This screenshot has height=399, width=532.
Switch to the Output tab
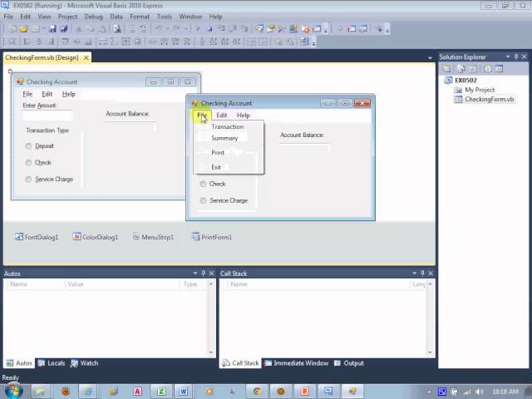tap(349, 362)
